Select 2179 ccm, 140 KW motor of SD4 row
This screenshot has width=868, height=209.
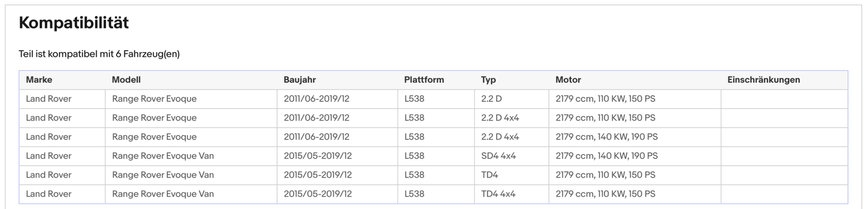[607, 156]
